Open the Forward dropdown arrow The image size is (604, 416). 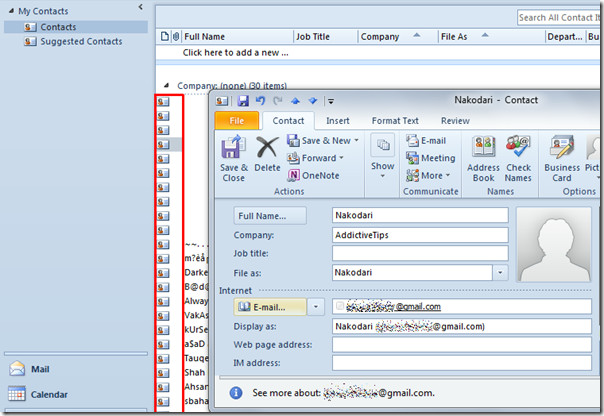click(341, 158)
